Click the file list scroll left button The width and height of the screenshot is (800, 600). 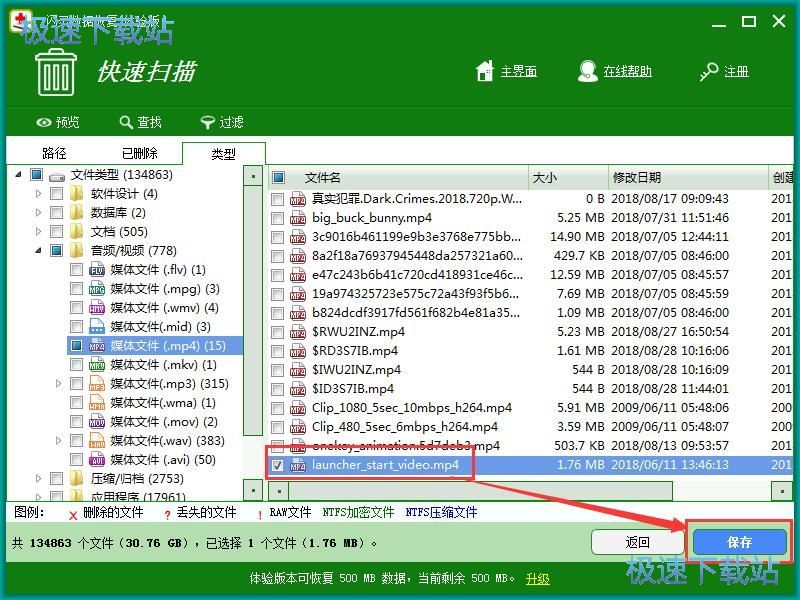click(279, 491)
